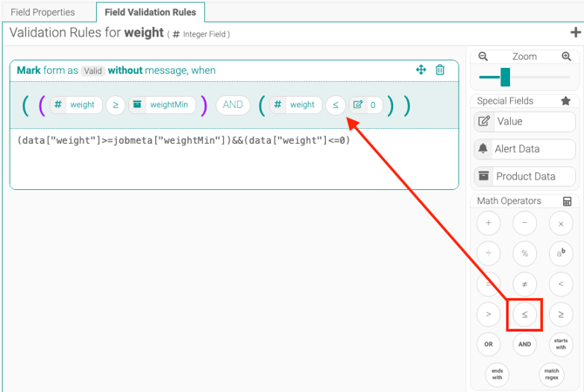
Task: Insert the plus operator
Action: point(488,223)
